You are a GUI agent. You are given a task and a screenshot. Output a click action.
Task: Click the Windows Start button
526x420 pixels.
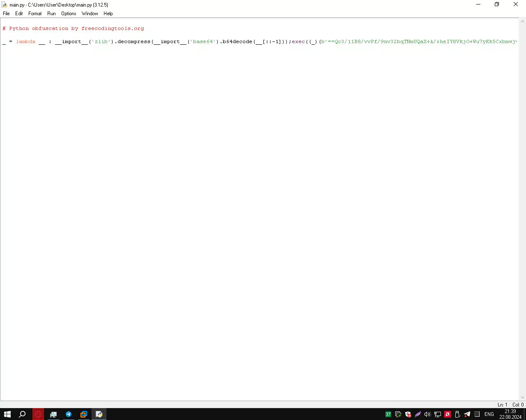[7, 414]
